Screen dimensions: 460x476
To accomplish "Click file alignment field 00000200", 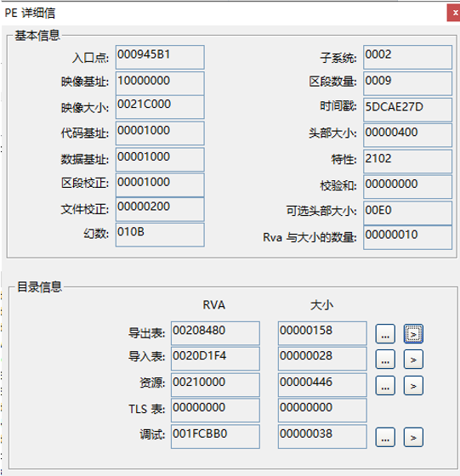I will (x=160, y=209).
